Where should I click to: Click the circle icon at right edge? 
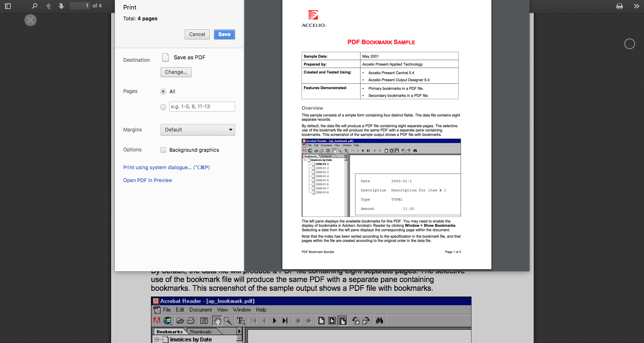tap(629, 44)
